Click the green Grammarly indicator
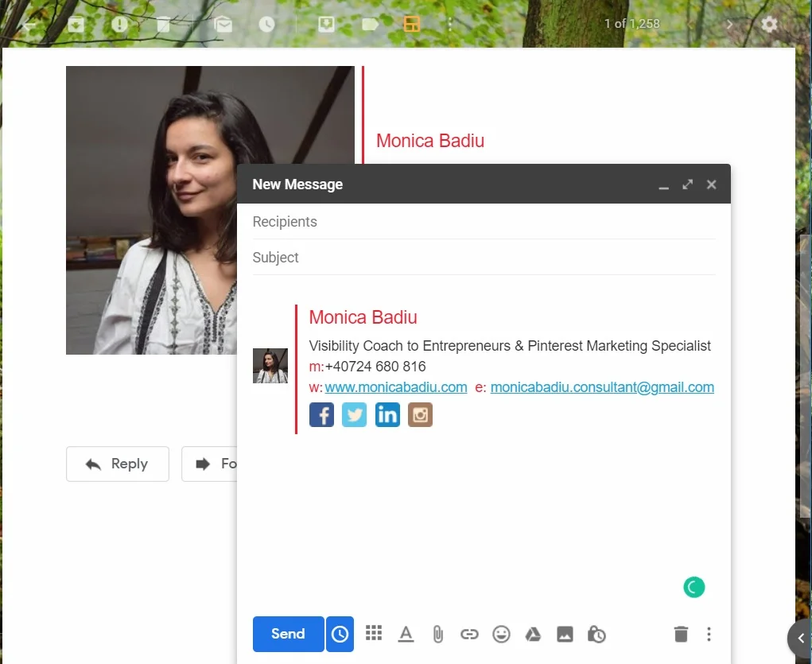This screenshot has width=812, height=664. (694, 588)
